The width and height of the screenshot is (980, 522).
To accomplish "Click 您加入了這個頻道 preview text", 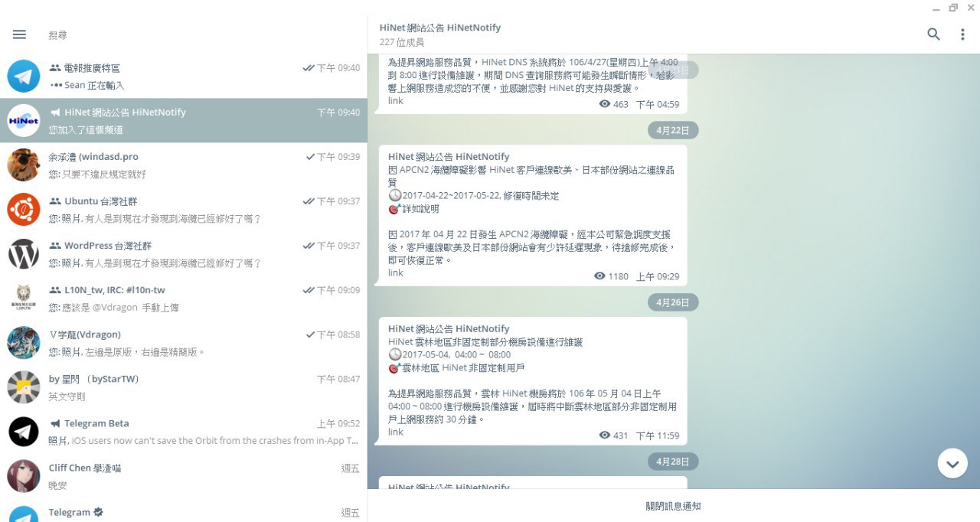I will (x=87, y=130).
